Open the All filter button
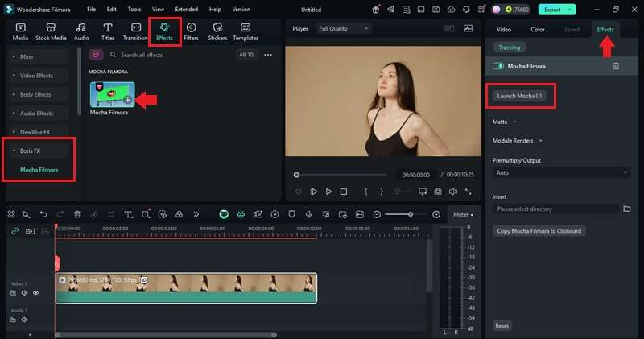The image size is (644, 339). (246, 54)
